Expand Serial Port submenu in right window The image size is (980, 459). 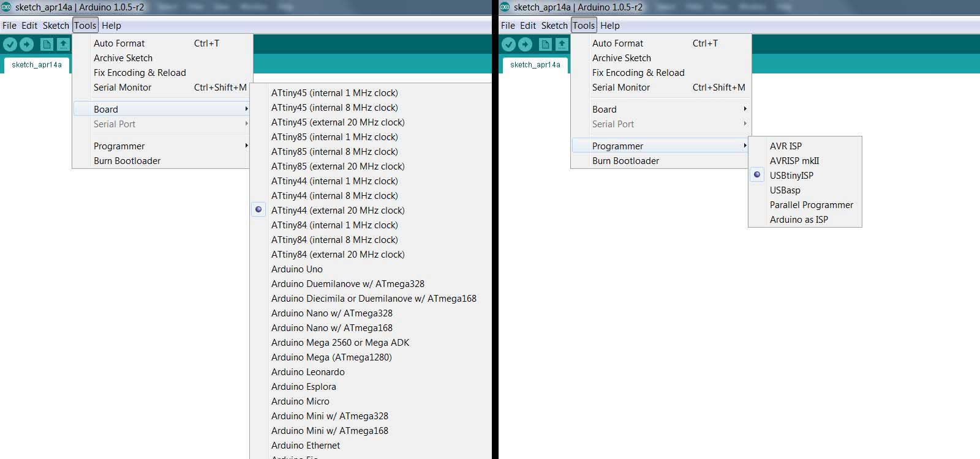click(x=660, y=124)
